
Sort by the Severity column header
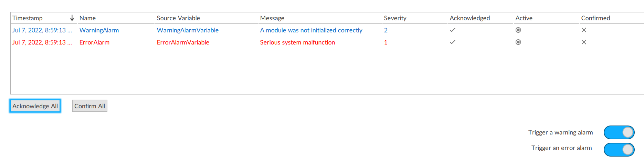click(395, 18)
